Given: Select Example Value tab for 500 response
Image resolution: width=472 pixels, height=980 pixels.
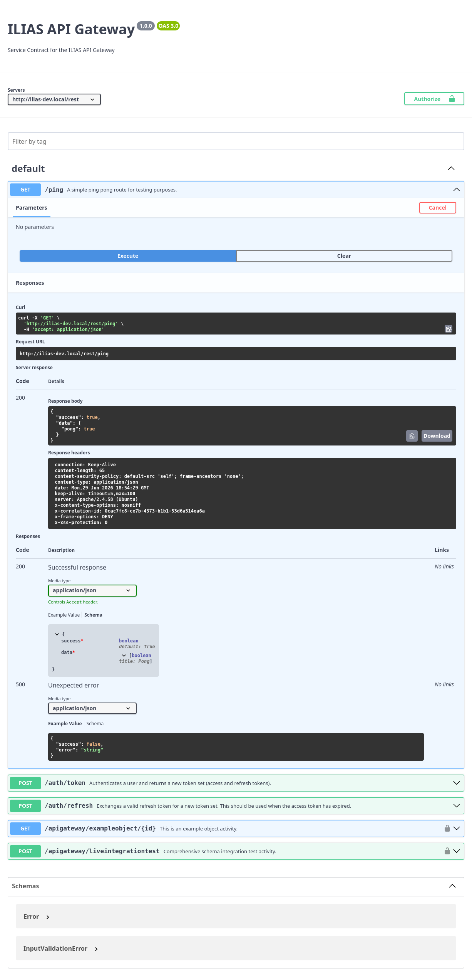Looking at the screenshot, I should (x=65, y=724).
